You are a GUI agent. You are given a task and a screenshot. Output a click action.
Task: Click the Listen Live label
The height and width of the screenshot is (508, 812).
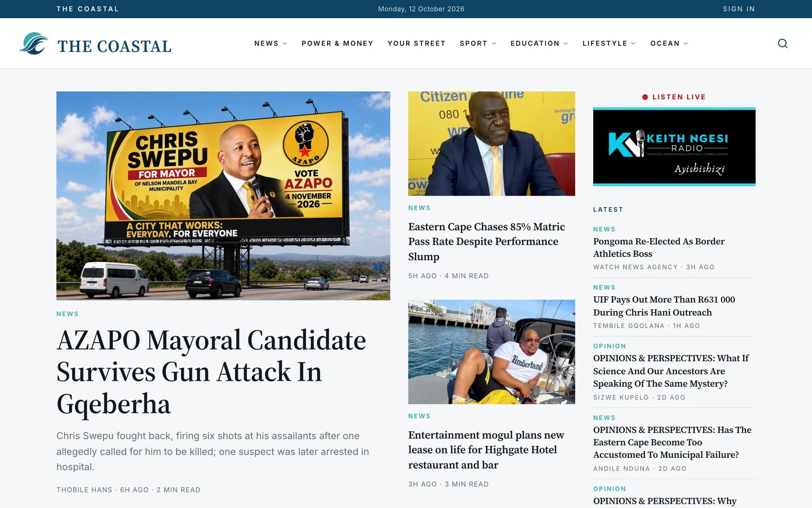(679, 97)
